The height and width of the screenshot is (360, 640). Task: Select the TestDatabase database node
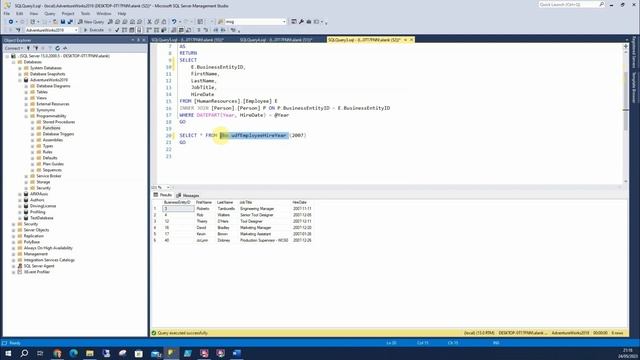pos(42,218)
